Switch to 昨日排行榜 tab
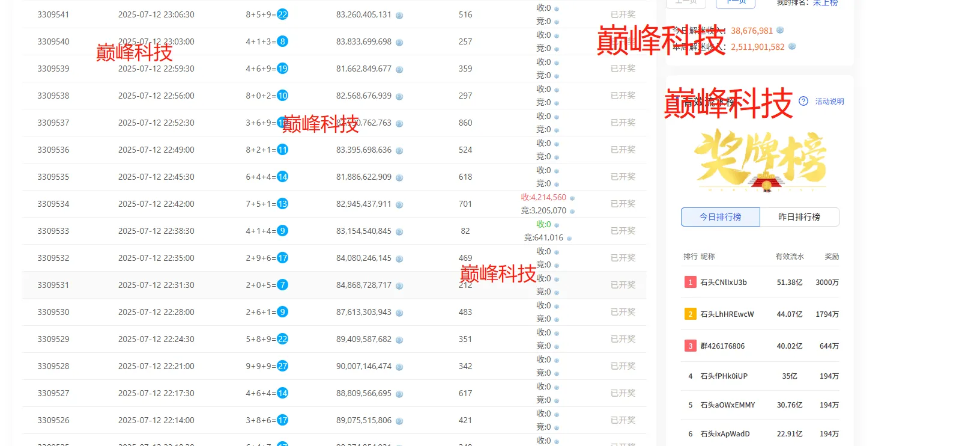This screenshot has height=446, width=980. (x=799, y=217)
